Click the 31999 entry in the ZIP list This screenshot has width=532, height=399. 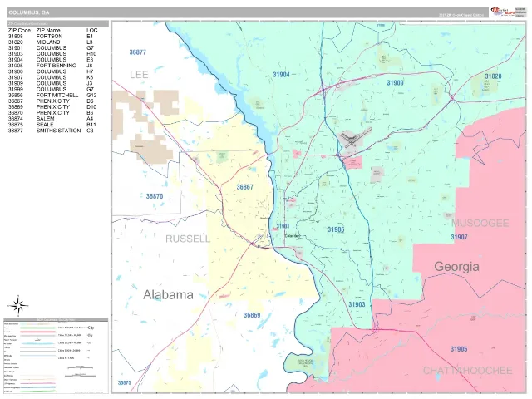point(16,89)
